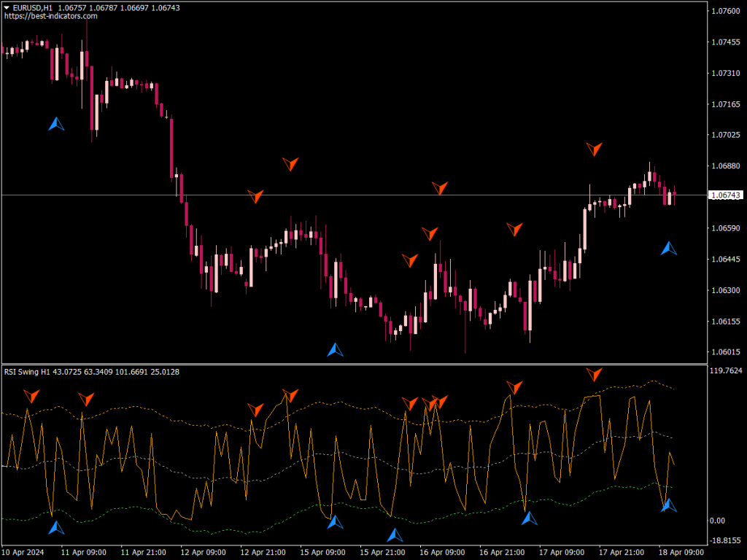Click the 0.00 indicator scale value
Screen dimensions: 747x560
[x=718, y=521]
